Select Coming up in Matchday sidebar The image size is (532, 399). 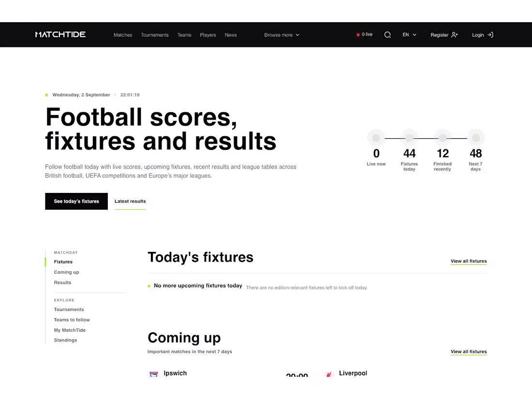click(x=67, y=272)
